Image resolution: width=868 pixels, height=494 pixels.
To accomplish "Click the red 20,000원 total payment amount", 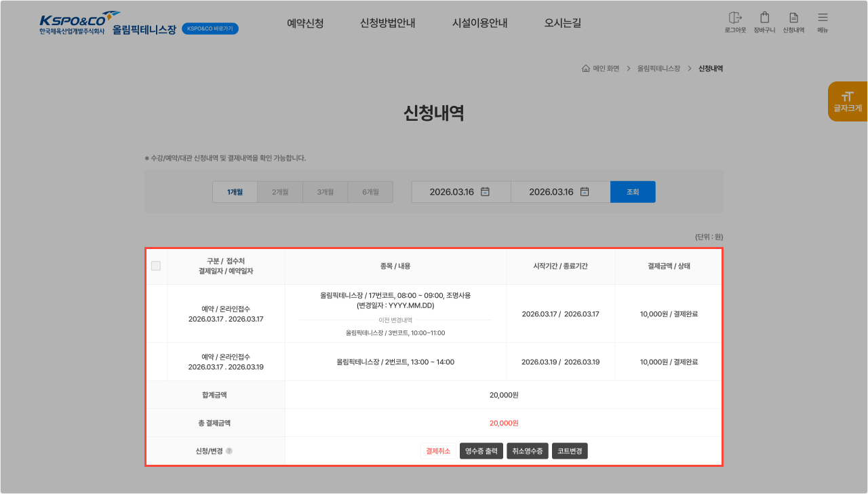I will (504, 423).
